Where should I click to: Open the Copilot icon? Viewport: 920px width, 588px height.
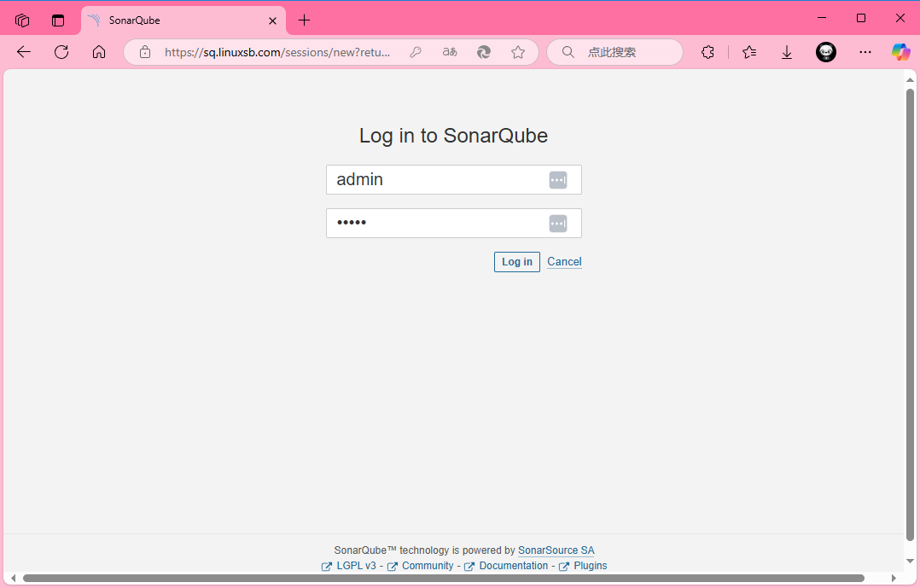(900, 52)
